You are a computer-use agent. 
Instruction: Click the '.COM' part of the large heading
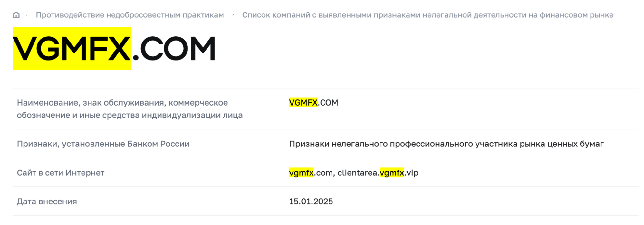point(174,49)
